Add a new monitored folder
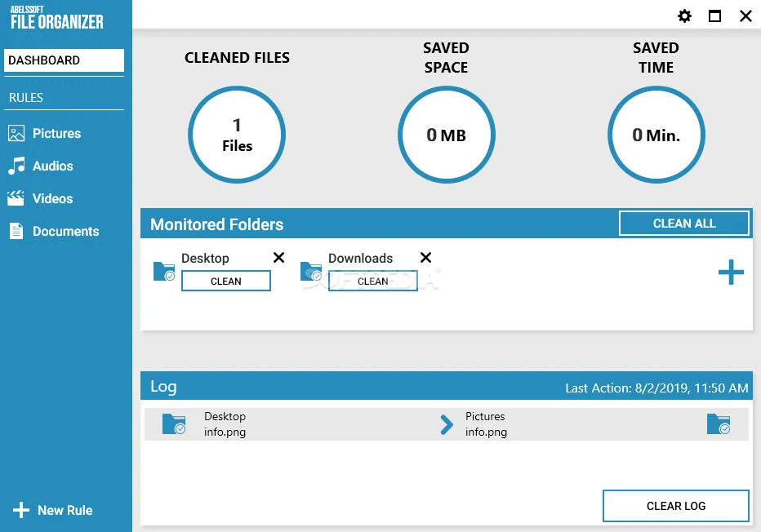This screenshot has height=532, width=761. 731,272
